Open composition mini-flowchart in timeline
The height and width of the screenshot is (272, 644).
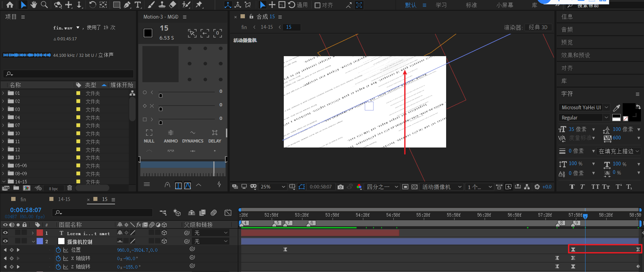[x=163, y=212]
